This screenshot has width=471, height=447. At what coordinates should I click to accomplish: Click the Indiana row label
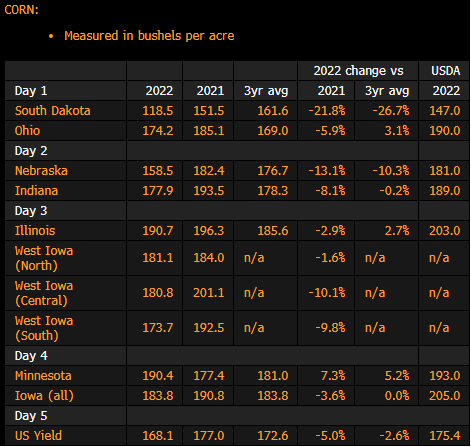point(36,191)
